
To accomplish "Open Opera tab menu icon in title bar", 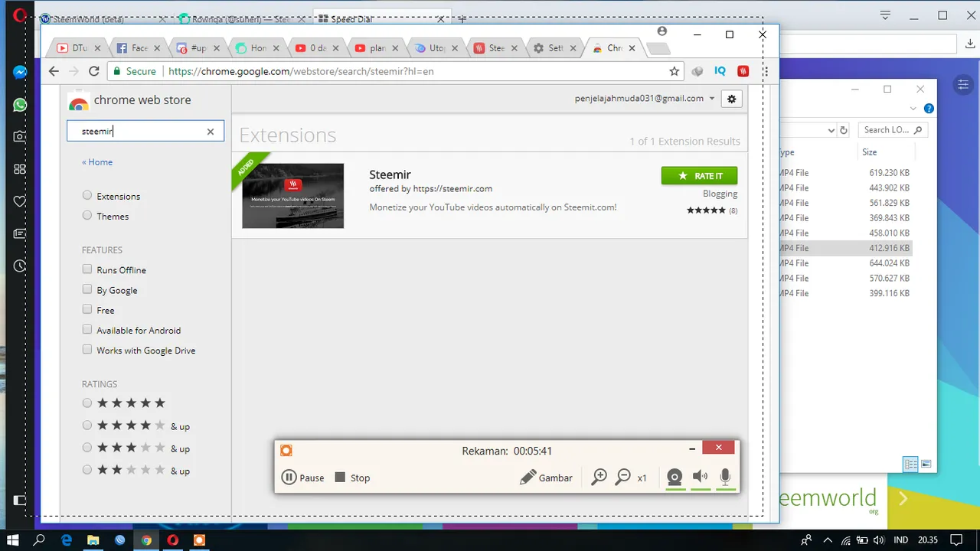I will coord(885,15).
